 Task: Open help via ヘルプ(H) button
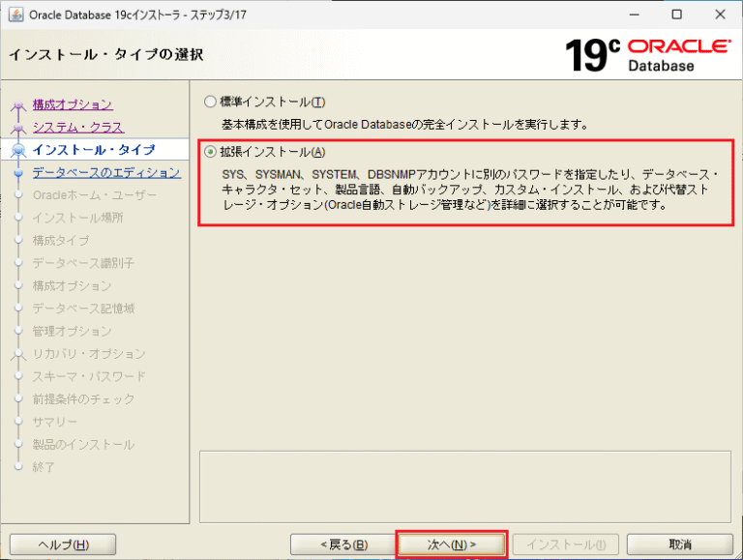pos(63,545)
